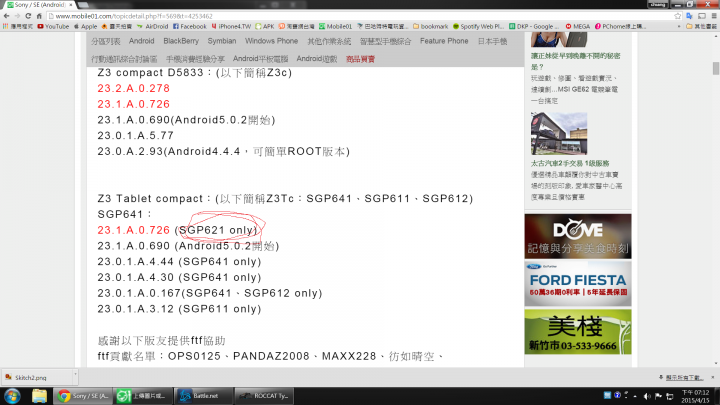Image resolution: width=720 pixels, height=405 pixels.
Task: Open the YouTube bookmark
Action: [53, 27]
